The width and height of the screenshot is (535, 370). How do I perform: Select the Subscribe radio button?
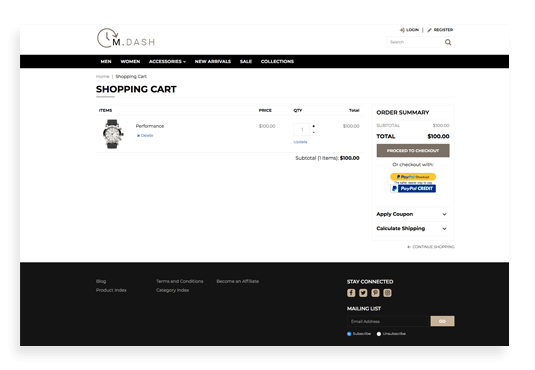[349, 334]
